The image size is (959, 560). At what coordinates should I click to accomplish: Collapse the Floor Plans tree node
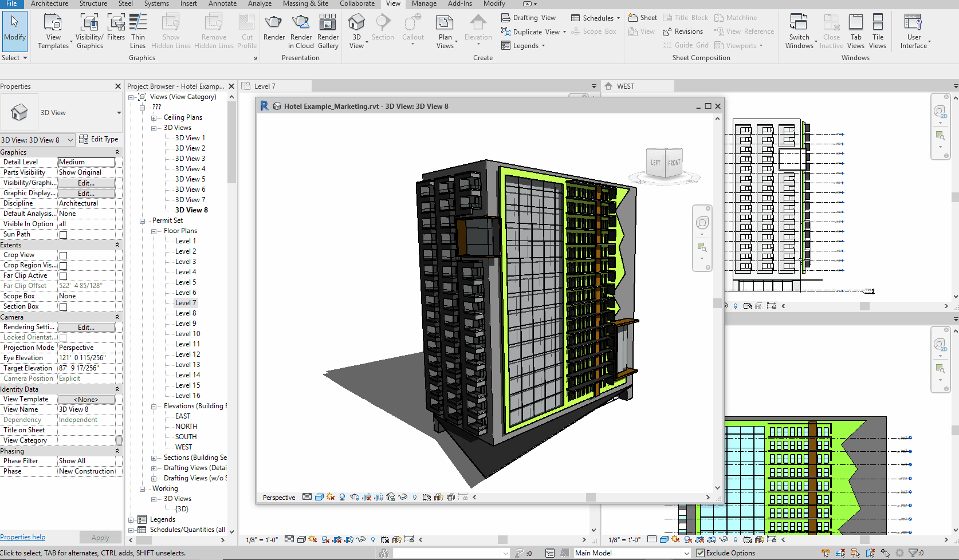pyautogui.click(x=154, y=231)
